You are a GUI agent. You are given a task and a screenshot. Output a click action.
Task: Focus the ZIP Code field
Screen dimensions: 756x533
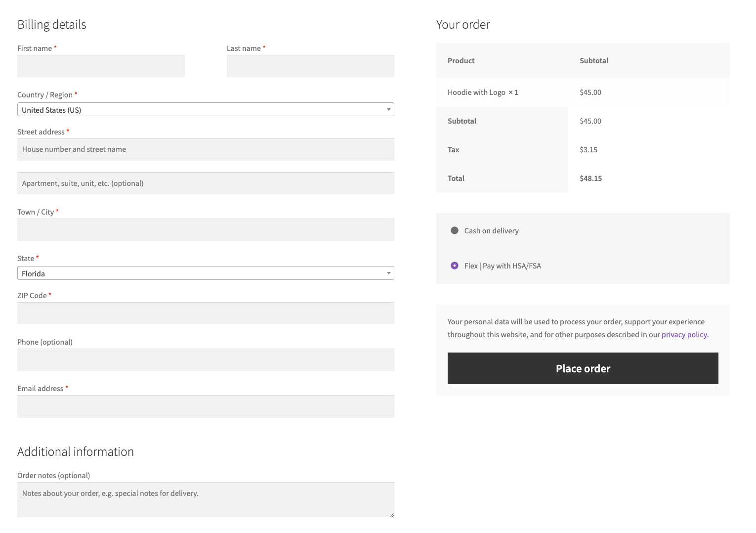click(206, 313)
